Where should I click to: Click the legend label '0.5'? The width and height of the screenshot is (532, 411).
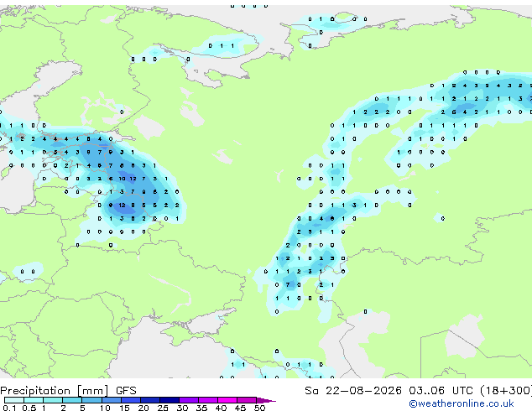click(x=29, y=408)
